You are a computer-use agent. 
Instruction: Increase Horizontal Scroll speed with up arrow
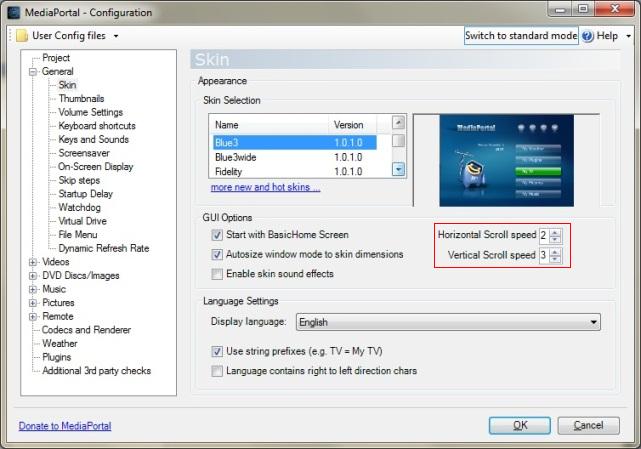coord(555,232)
